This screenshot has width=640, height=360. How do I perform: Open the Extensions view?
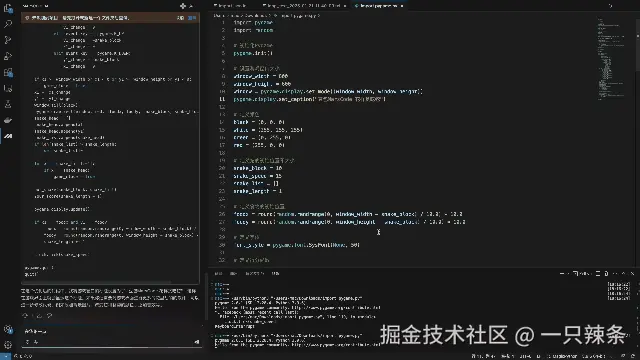point(8,72)
